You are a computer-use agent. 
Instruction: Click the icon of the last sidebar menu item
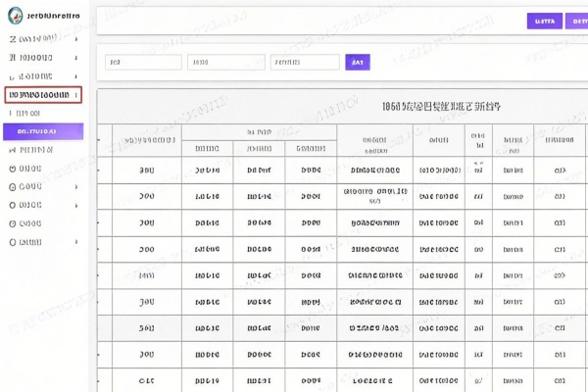[x=12, y=241]
